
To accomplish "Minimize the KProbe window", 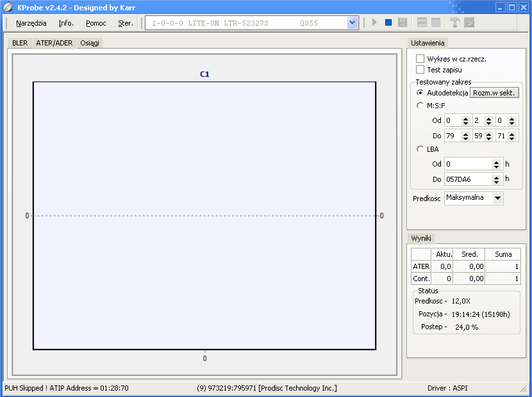I will pos(500,7).
